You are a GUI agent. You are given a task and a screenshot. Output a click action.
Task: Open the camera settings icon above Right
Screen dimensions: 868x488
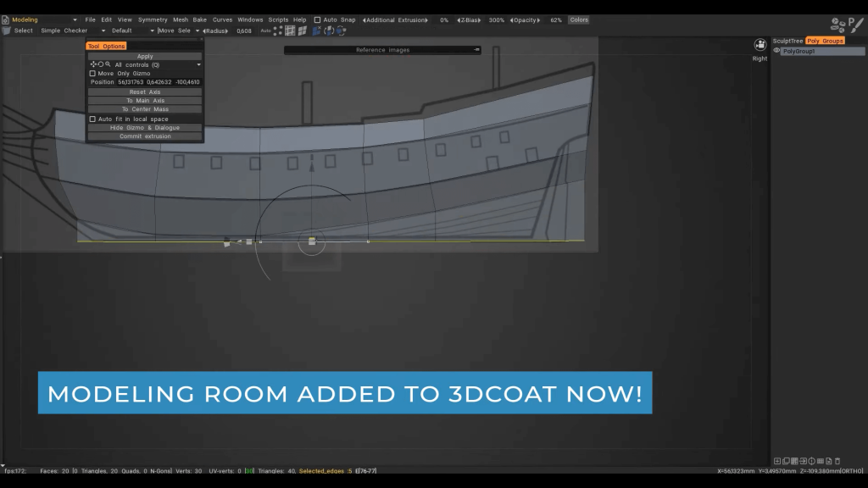click(760, 45)
